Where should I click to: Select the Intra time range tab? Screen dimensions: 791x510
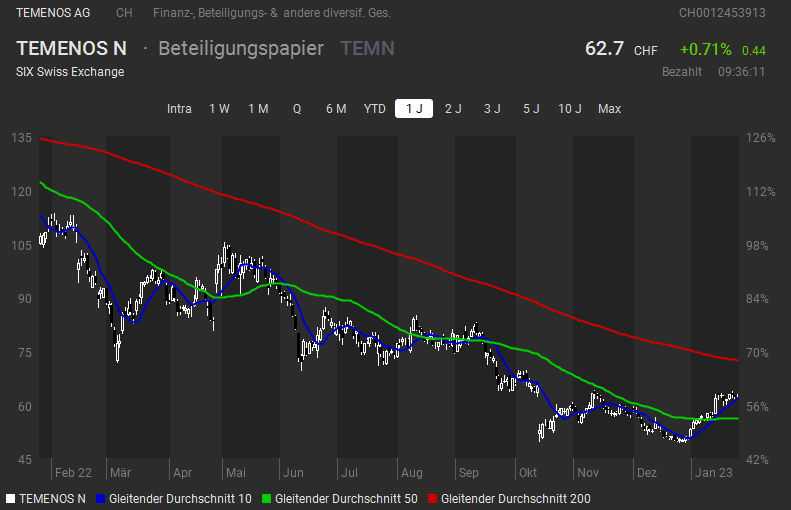[179, 109]
